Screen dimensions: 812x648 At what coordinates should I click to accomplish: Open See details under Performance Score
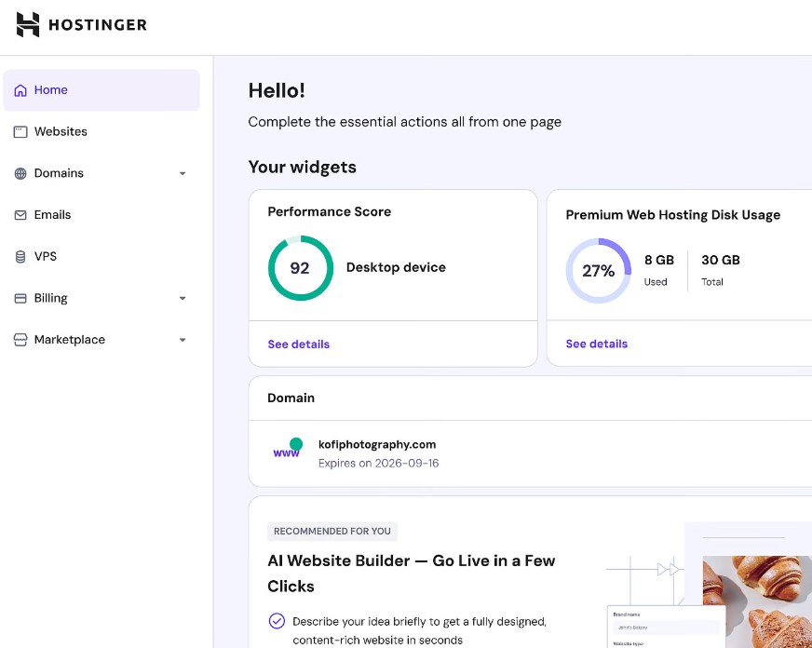pyautogui.click(x=299, y=344)
